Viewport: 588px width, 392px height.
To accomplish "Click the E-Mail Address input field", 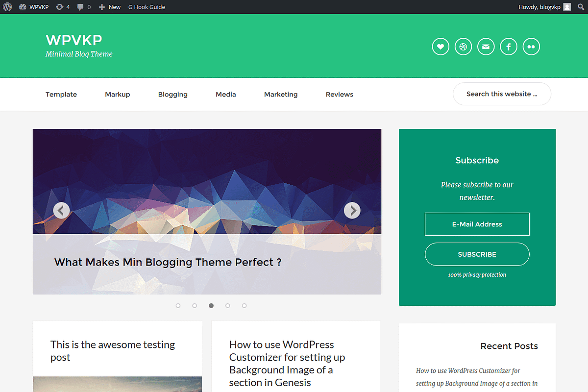I will 477,224.
